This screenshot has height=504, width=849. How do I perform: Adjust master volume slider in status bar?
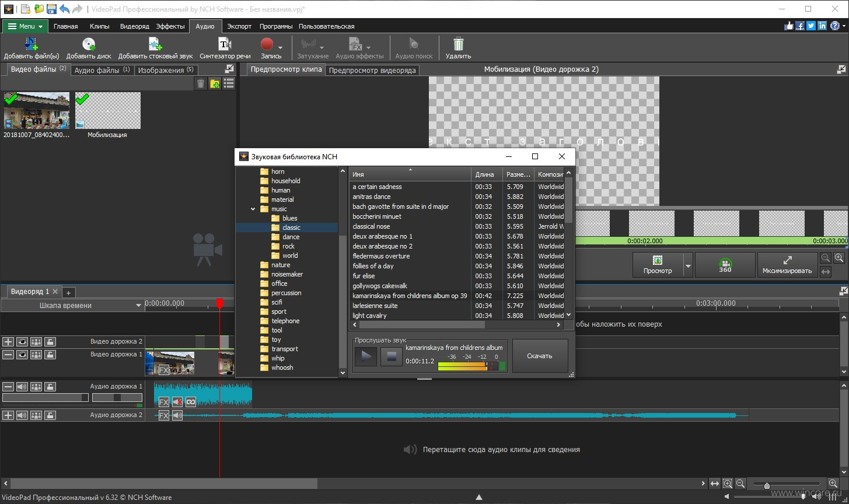click(803, 497)
